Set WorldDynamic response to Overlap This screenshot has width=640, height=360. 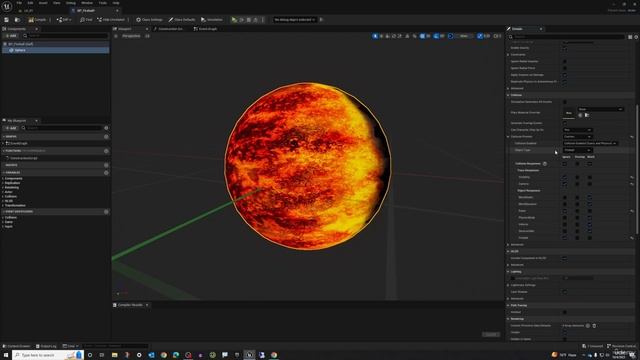[577, 204]
